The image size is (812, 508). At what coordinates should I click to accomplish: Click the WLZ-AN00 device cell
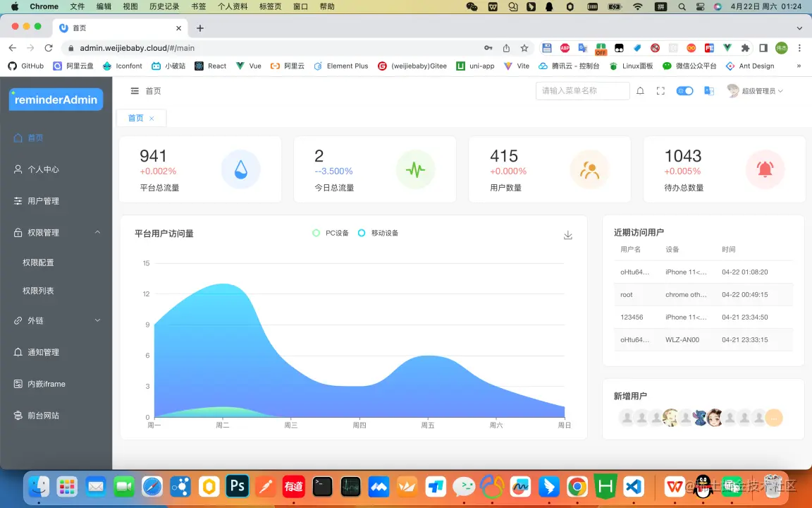click(682, 340)
